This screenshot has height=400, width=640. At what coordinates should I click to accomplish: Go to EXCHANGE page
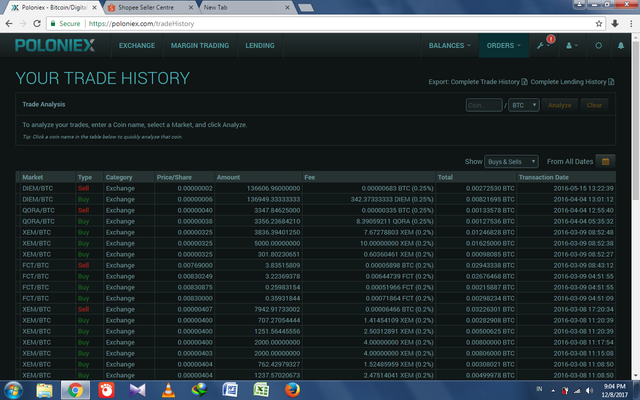137,45
